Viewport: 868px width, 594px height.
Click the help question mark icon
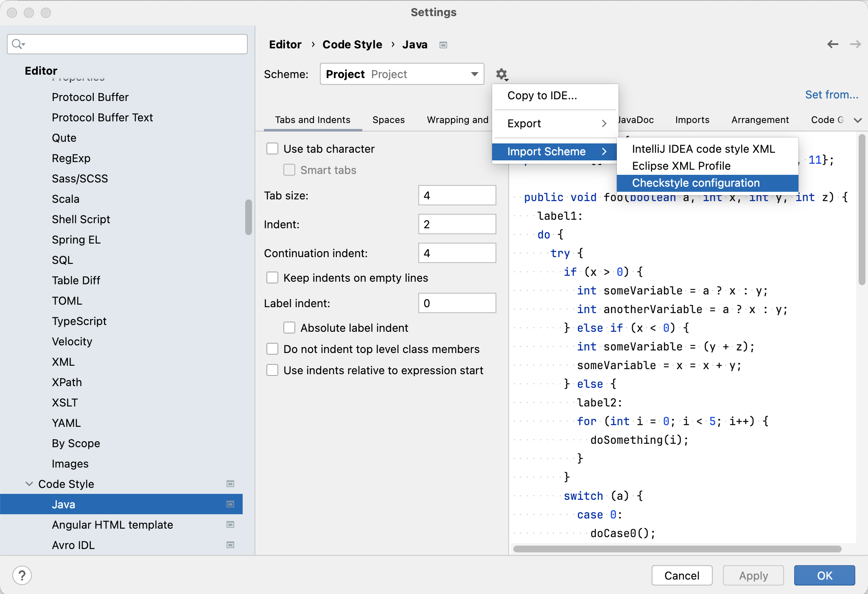point(22,575)
